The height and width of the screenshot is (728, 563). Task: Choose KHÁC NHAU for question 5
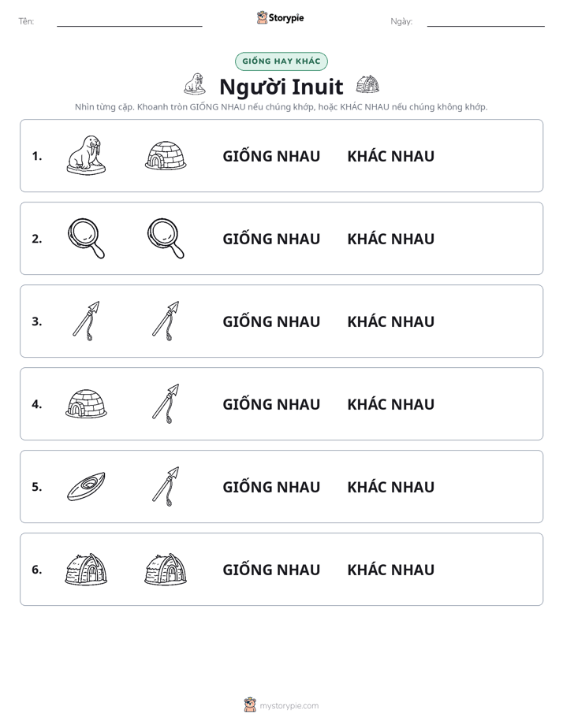click(390, 487)
